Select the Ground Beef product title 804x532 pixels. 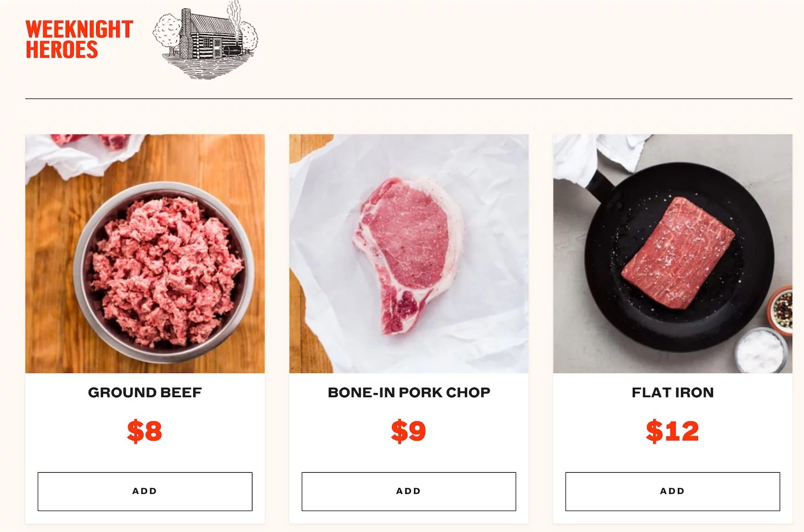click(x=145, y=392)
